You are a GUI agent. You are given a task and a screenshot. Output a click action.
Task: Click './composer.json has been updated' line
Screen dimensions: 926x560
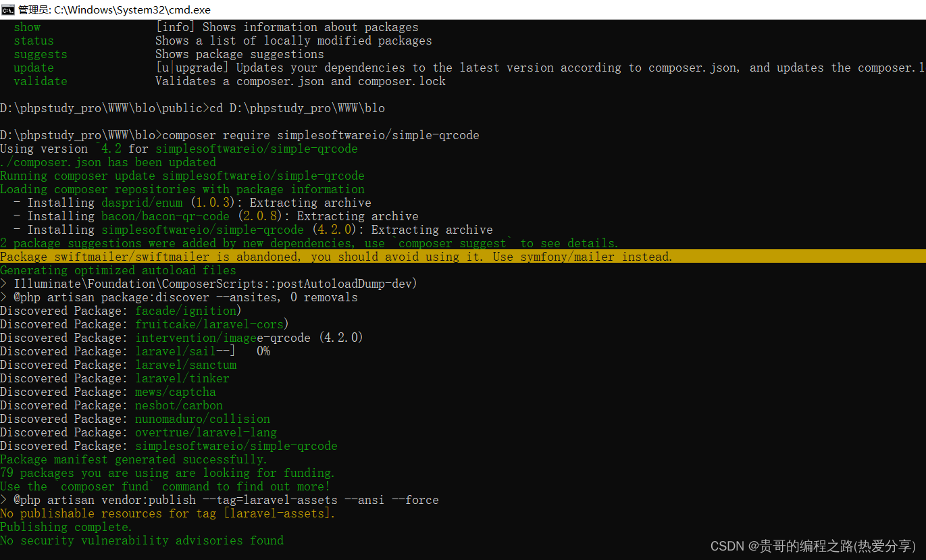[108, 162]
